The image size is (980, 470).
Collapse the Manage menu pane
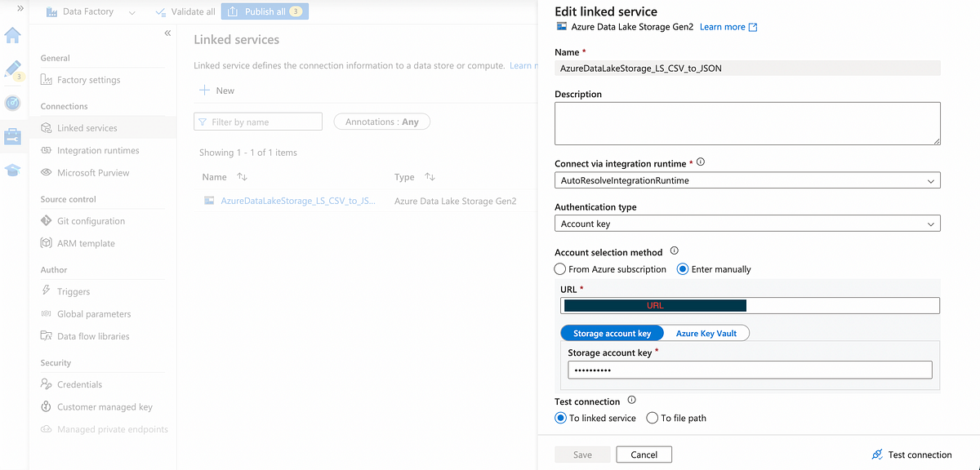point(167,33)
